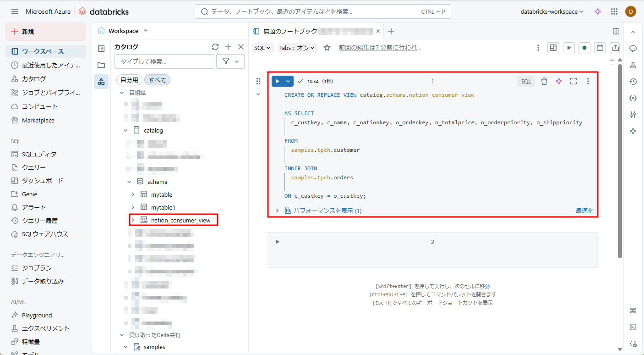Select the 自分用 filter toggle

129,80
